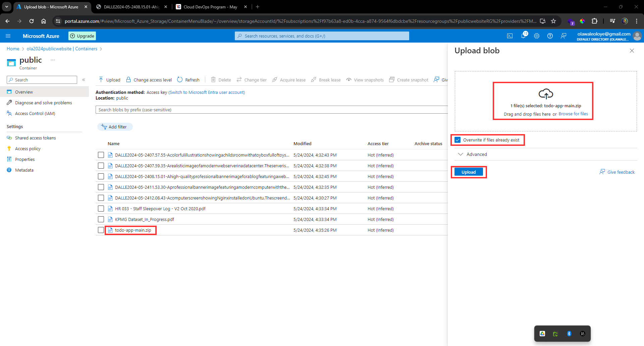Click the search blobs by prefix field
The height and width of the screenshot is (346, 644).
272,110
